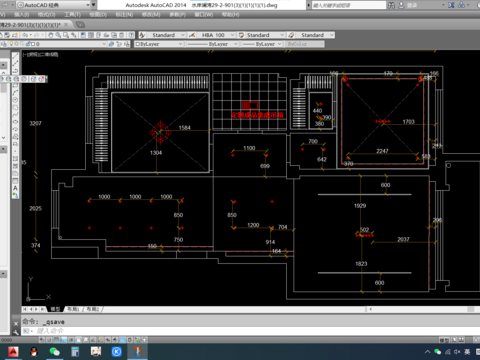Click the WeChat icon in taskbar
The width and height of the screenshot is (480, 360).
54,352
